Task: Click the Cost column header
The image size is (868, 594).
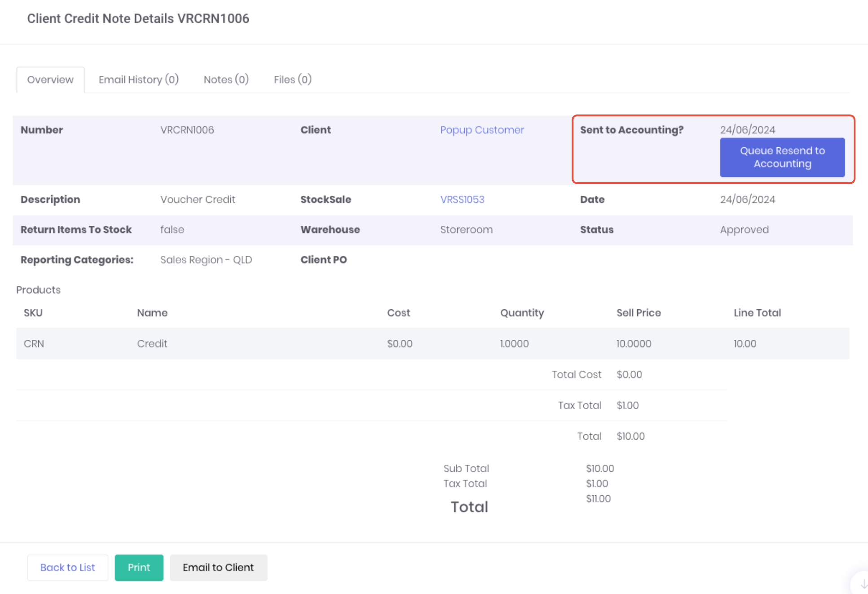Action: pyautogui.click(x=398, y=313)
